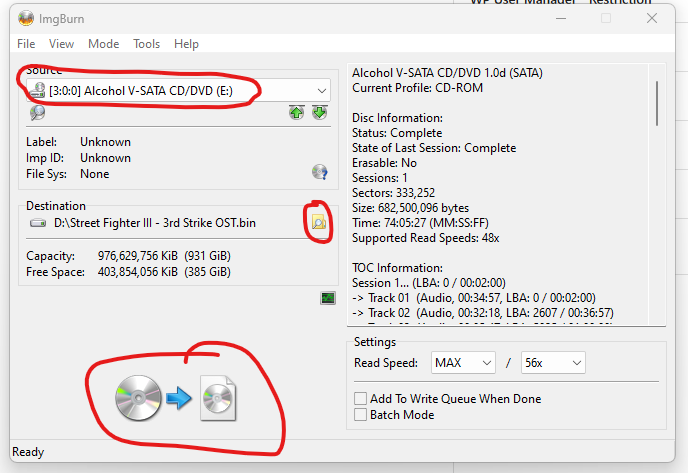
Task: Open the View menu
Action: pos(61,44)
